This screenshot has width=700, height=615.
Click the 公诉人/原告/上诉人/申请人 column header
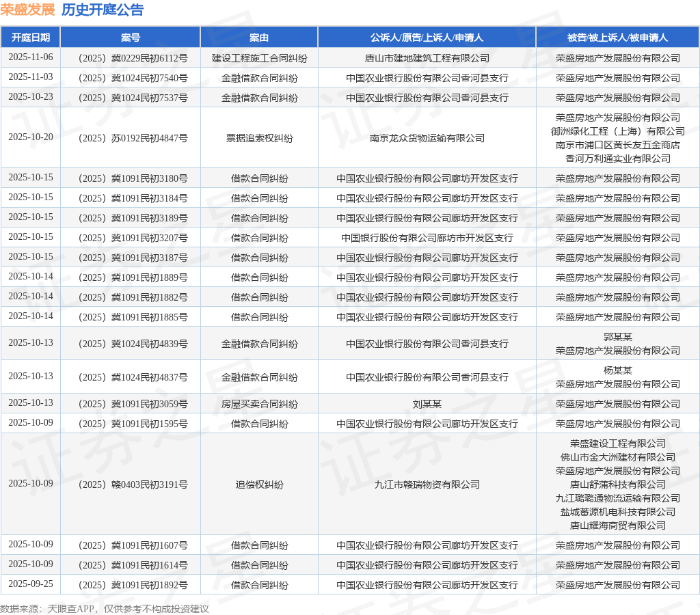click(x=427, y=38)
